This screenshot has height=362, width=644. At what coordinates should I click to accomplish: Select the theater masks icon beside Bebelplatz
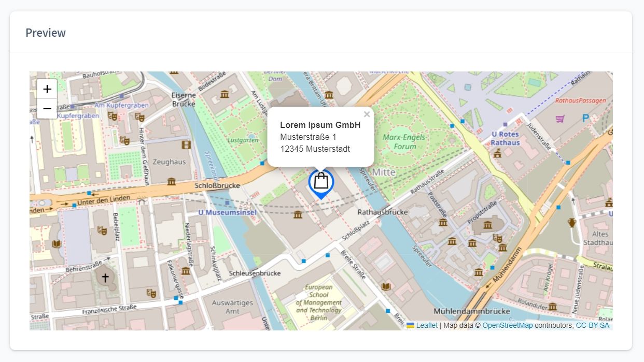(102, 230)
